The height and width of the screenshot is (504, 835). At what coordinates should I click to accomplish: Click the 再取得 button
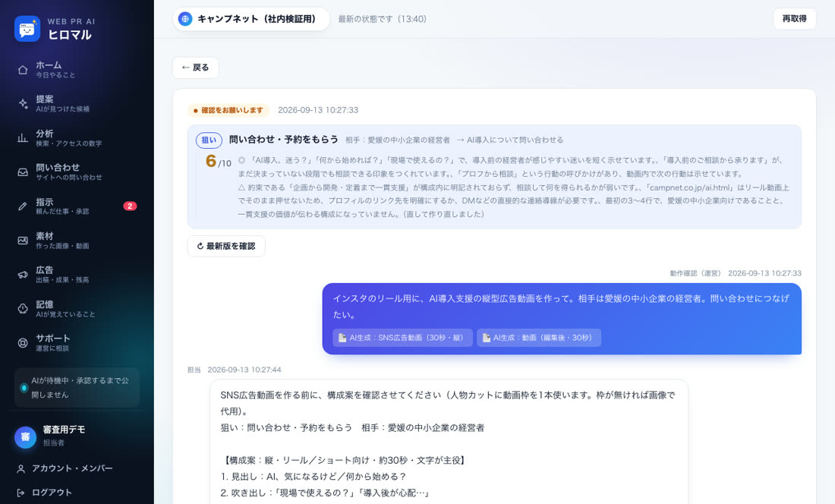(794, 19)
